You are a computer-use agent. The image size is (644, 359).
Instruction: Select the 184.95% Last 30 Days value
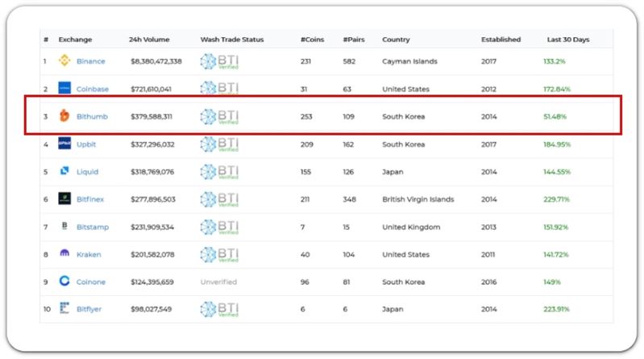557,144
